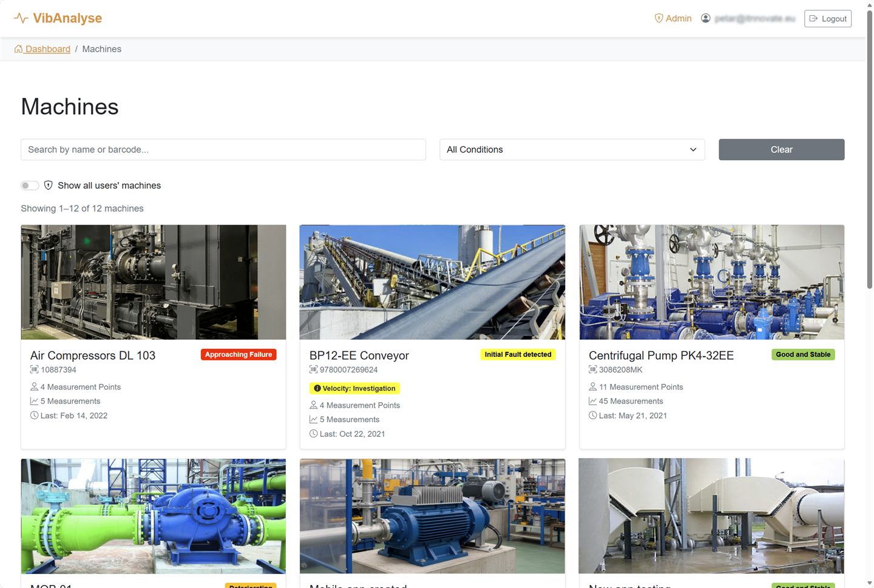Focus the Search by name or barcode field

223,150
